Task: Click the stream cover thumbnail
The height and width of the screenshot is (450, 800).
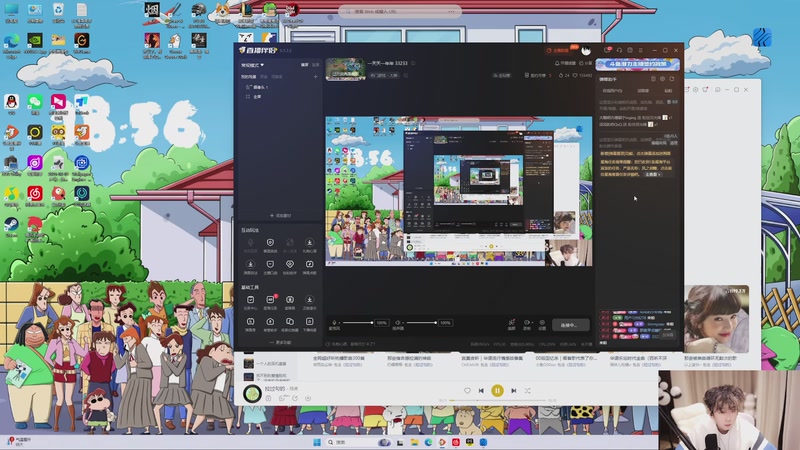Action: pos(345,69)
